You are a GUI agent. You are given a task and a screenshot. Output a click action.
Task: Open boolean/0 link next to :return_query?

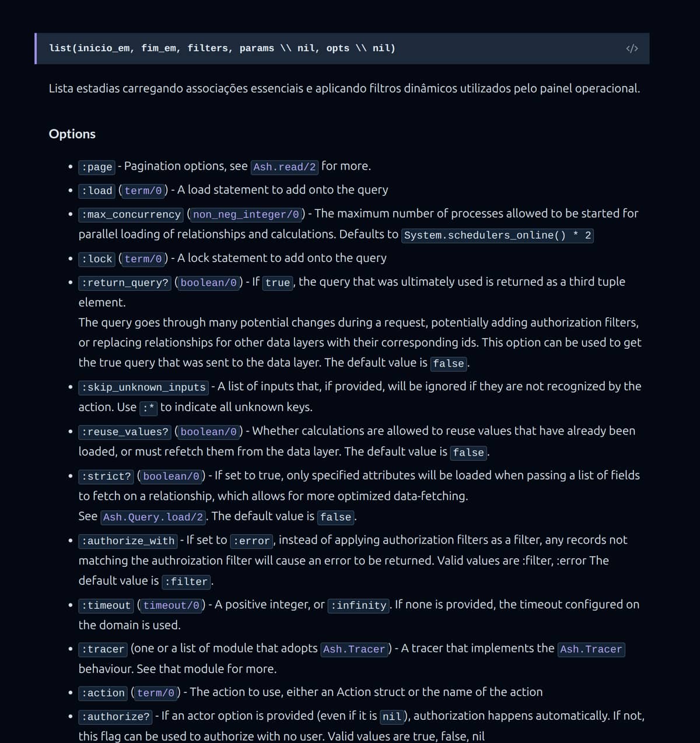pyautogui.click(x=208, y=283)
